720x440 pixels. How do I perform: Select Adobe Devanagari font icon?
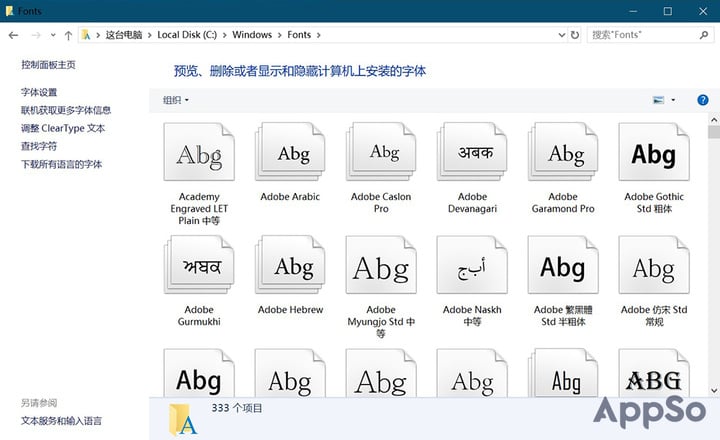(472, 152)
